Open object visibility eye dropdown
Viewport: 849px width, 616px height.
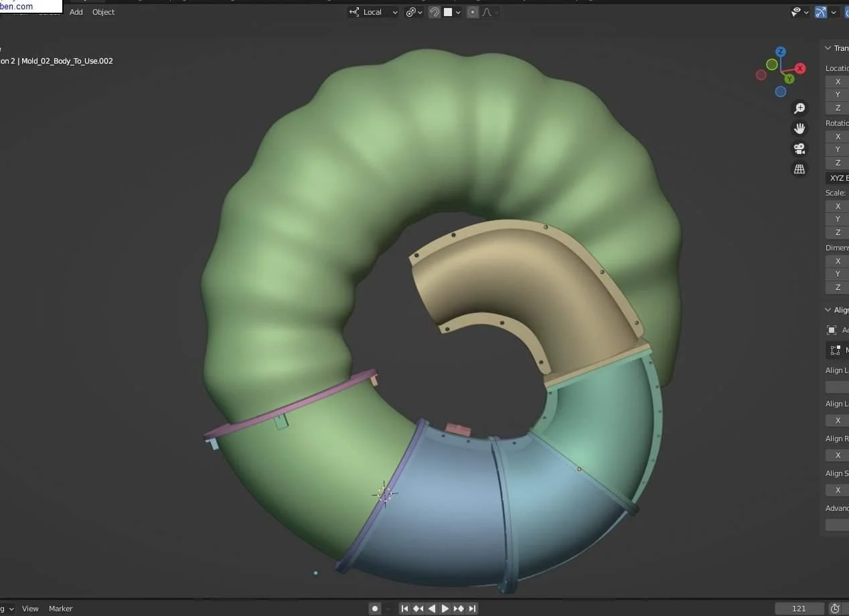[x=799, y=12]
